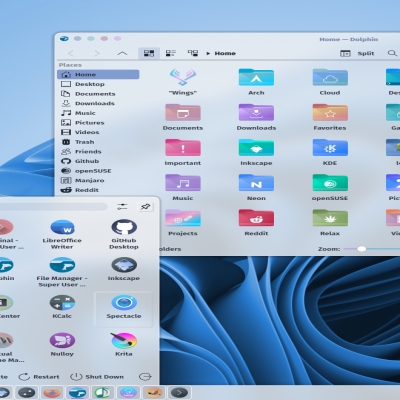Click the Shut Down button
400x400 pixels.
point(97,377)
